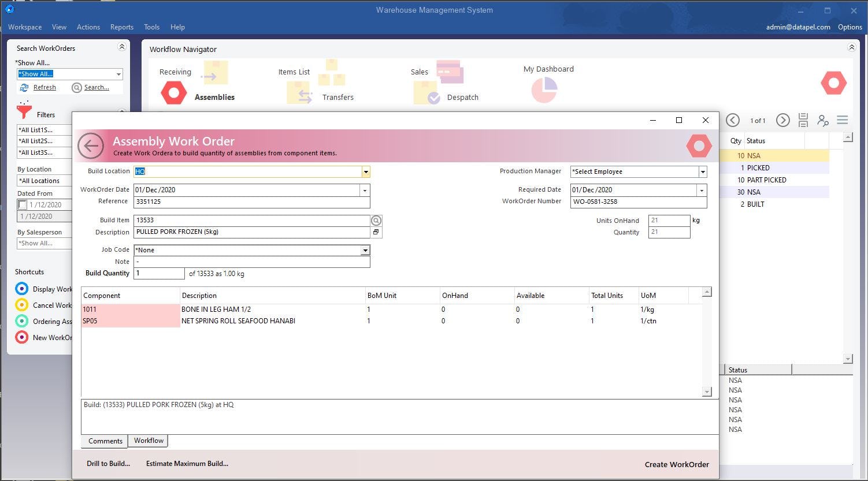Click into the Build Quantity field
Screen dimensions: 868x481
coord(159,274)
